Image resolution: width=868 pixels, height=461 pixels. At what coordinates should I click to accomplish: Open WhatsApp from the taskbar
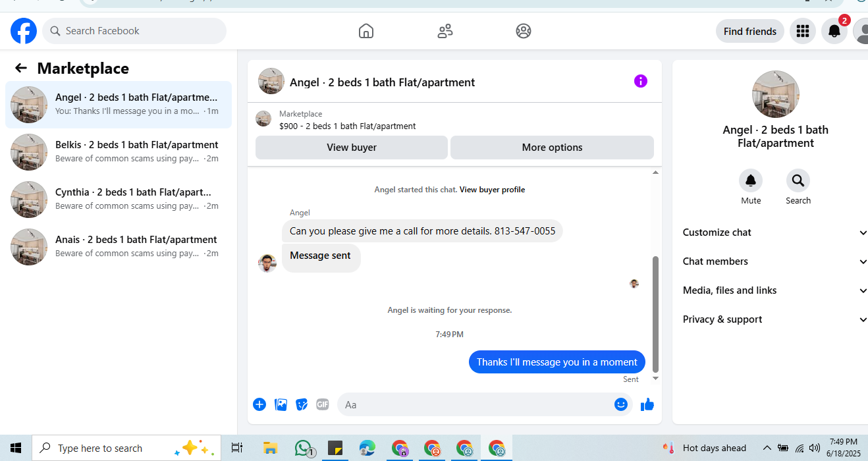[x=303, y=448]
